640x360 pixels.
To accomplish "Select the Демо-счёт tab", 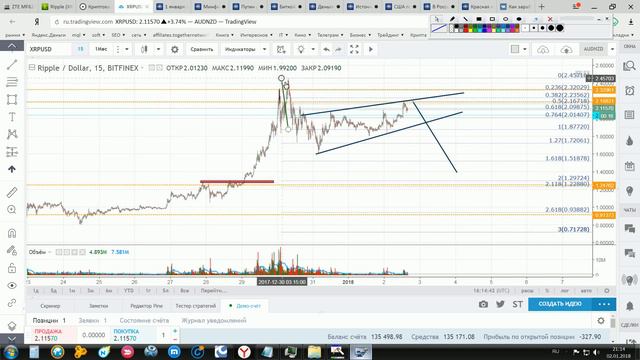I will coord(245,306).
